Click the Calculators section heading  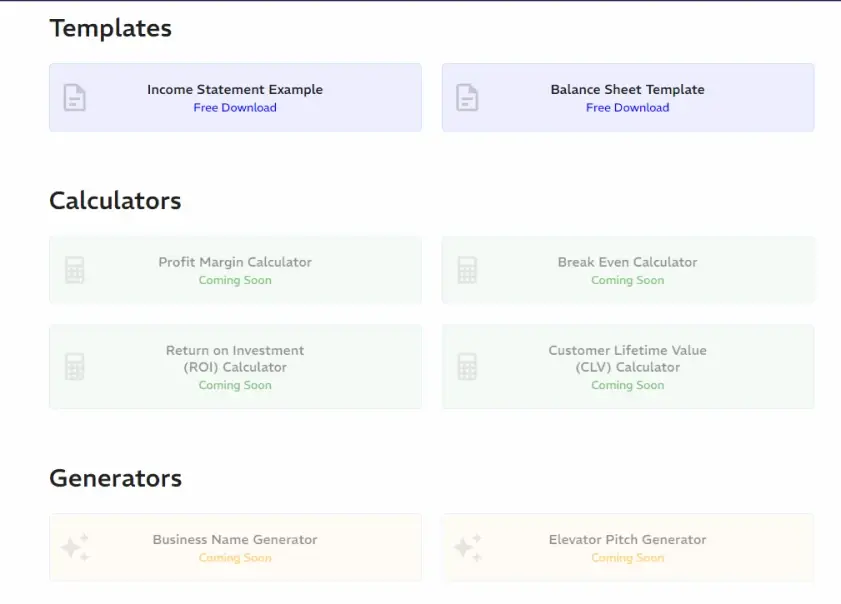pyautogui.click(x=115, y=201)
